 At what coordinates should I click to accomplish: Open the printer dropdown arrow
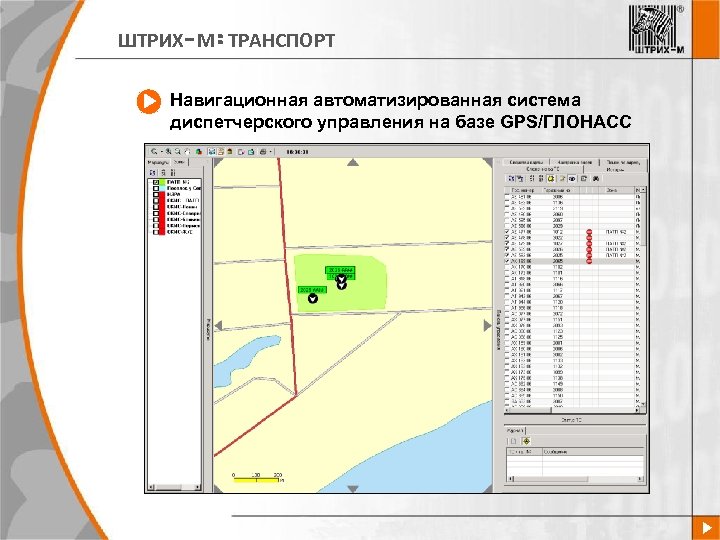[270, 152]
